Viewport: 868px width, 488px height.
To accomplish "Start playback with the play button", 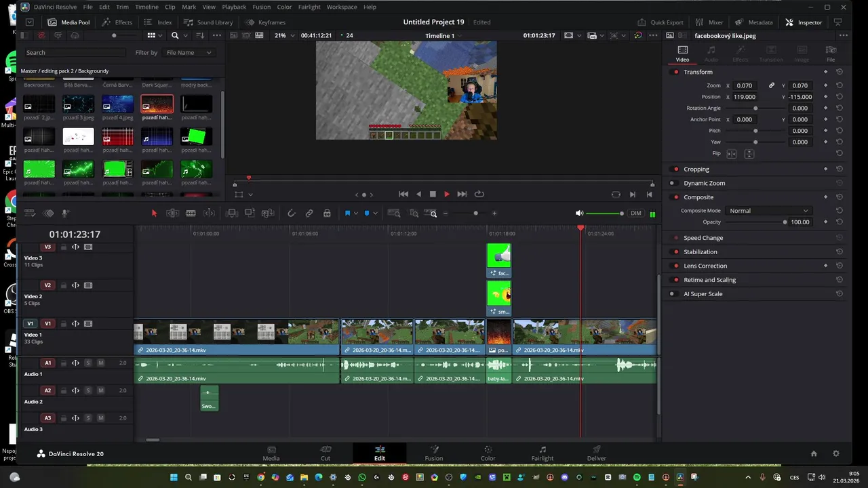I will point(446,195).
